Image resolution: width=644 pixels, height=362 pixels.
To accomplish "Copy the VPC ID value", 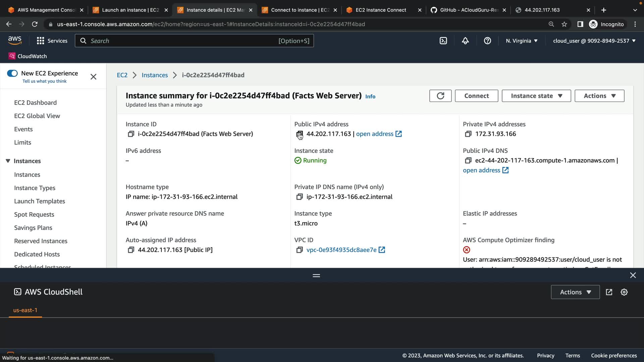I will pyautogui.click(x=299, y=250).
